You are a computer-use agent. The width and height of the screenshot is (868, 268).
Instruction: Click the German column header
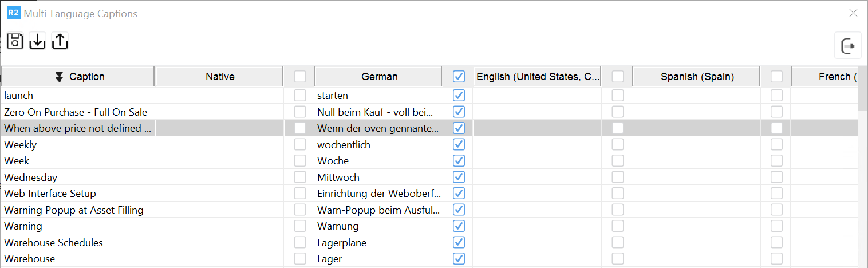pos(378,76)
